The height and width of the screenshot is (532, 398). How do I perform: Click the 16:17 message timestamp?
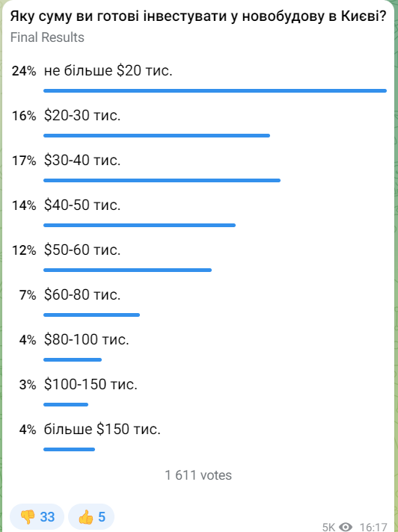[373, 527]
